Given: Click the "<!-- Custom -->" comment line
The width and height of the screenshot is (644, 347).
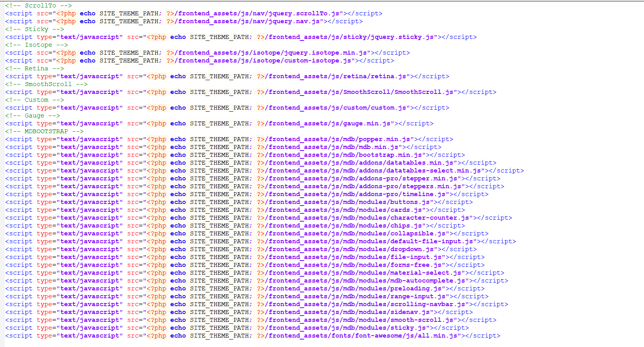Looking at the screenshot, I should 35,100.
